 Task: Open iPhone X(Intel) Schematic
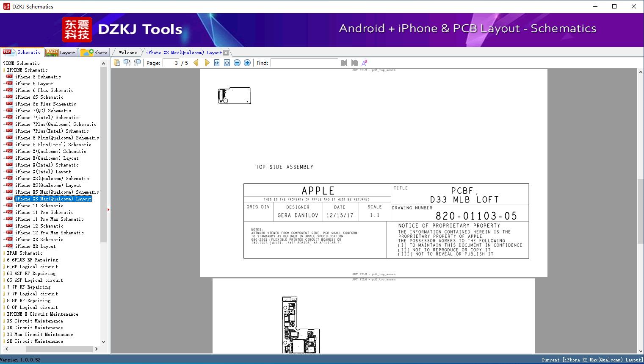47,165
